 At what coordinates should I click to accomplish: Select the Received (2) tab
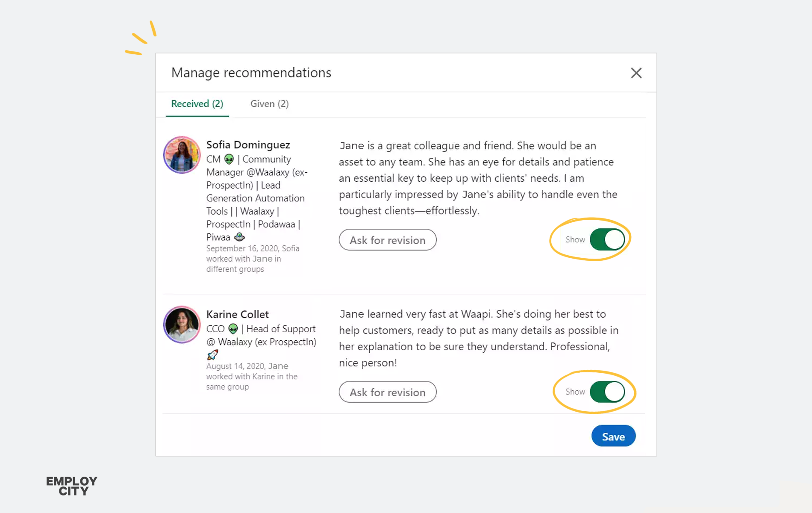[197, 104]
